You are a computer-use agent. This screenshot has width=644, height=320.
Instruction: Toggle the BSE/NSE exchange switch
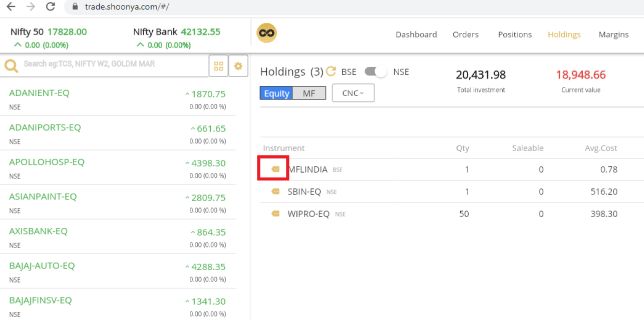tap(376, 71)
